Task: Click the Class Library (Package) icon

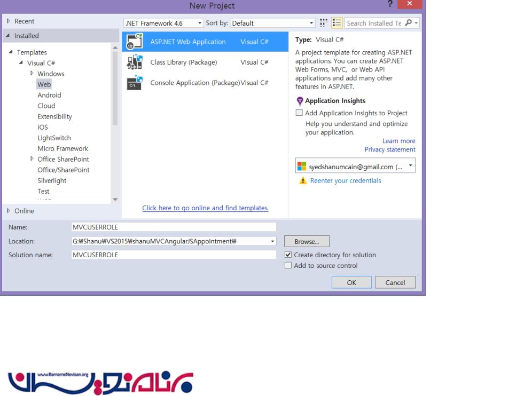Action: click(x=134, y=62)
